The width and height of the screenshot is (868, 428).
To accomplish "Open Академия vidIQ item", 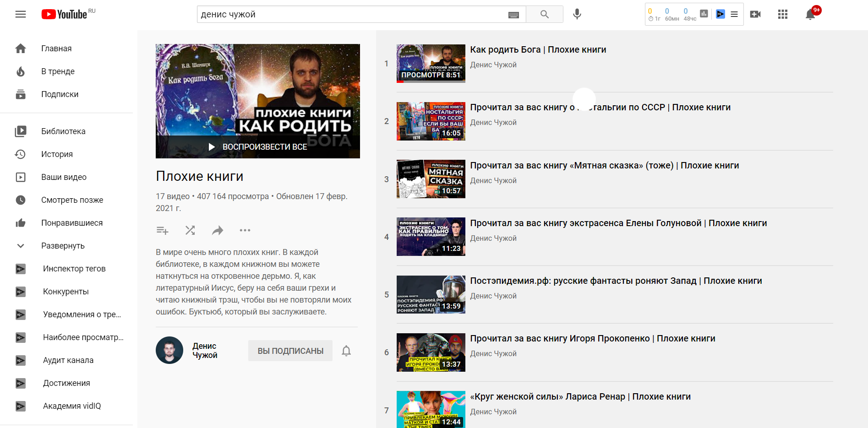I will 66,406.
